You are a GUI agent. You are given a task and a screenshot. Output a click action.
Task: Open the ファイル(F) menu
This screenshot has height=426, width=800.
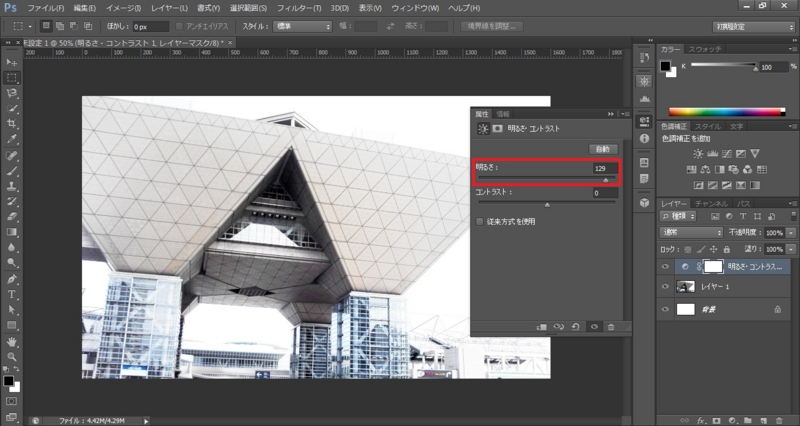45,8
